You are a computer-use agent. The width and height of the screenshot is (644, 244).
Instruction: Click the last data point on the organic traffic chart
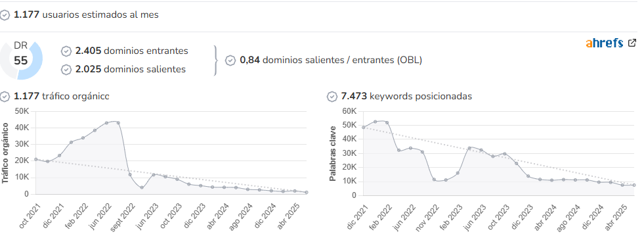(x=307, y=192)
